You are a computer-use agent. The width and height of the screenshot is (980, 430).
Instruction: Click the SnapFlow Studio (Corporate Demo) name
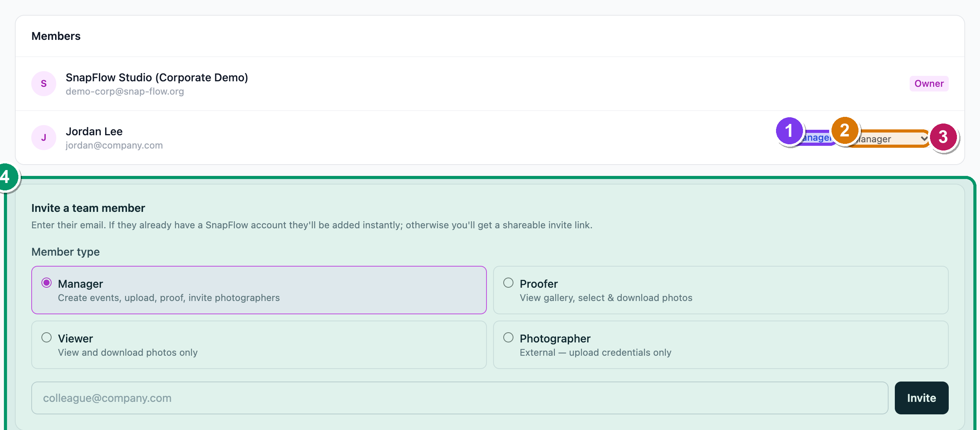click(x=157, y=77)
